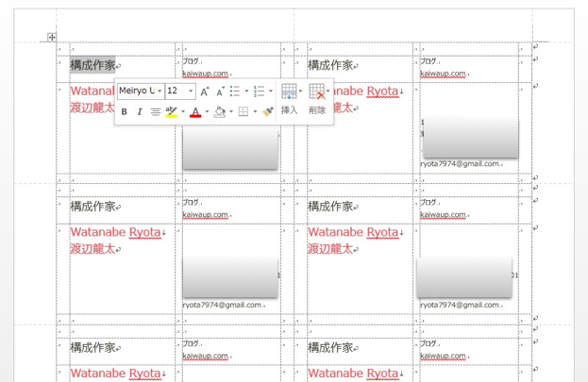Open kaiwaup.com link in top-right card
This screenshot has width=588, height=382.
[x=443, y=73]
